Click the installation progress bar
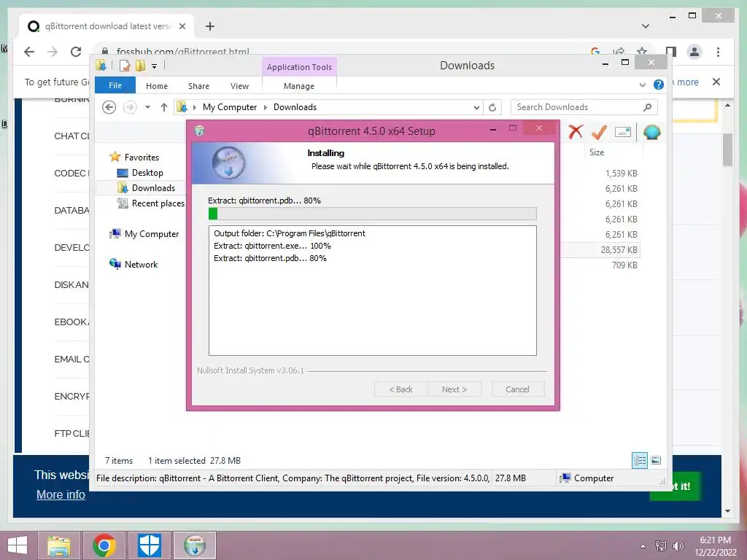Image resolution: width=747 pixels, height=560 pixels. click(373, 214)
